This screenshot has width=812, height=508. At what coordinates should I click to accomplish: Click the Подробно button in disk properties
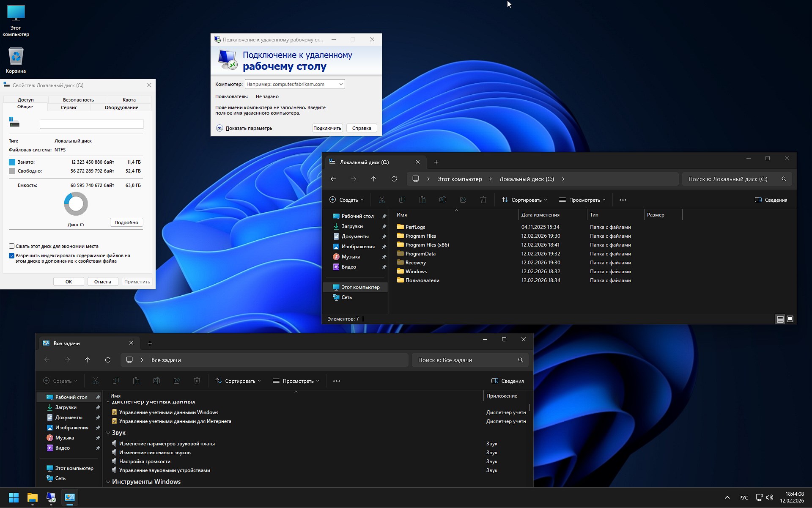126,222
